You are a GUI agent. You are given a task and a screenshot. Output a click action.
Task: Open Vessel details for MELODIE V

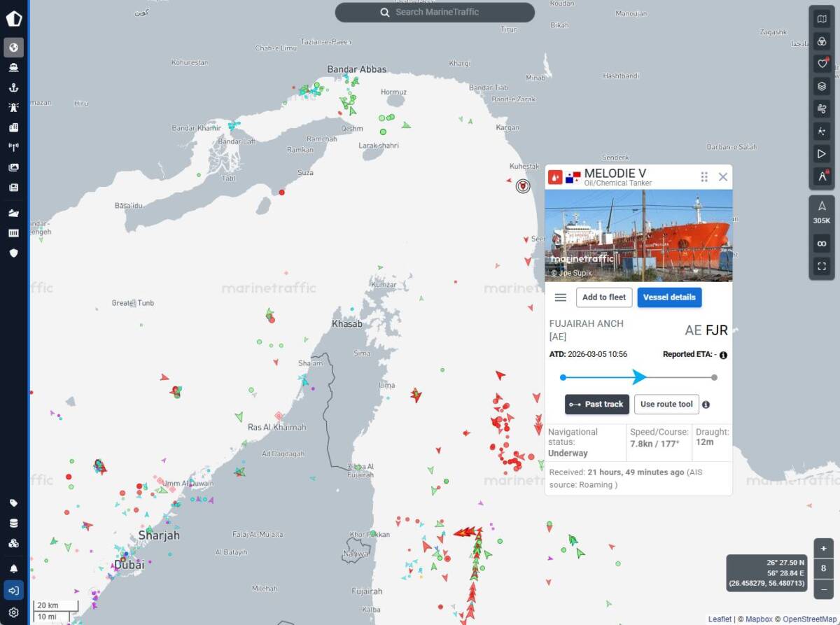(x=669, y=297)
